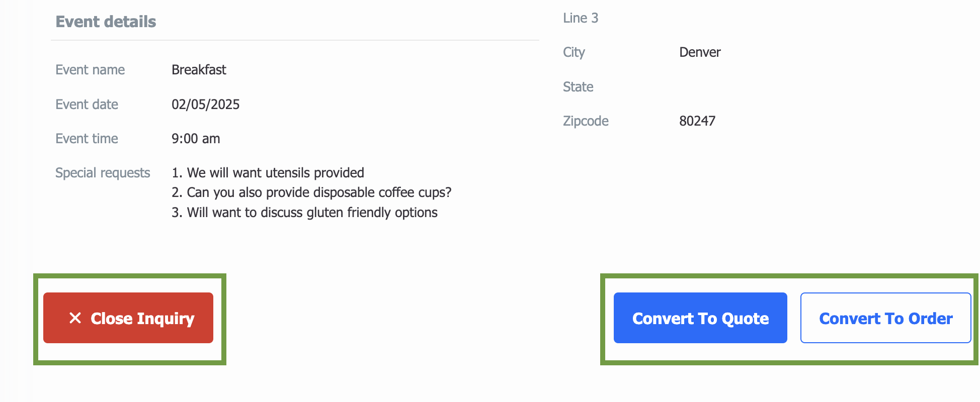The width and height of the screenshot is (980, 402).
Task: Click the State field label
Action: pyautogui.click(x=578, y=87)
